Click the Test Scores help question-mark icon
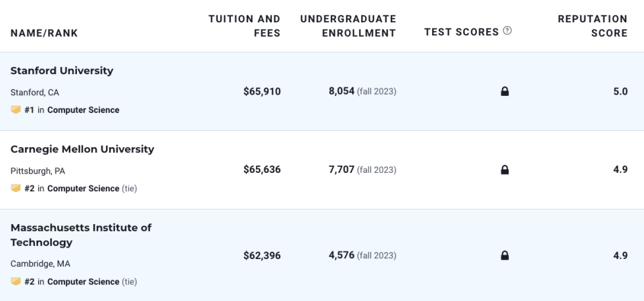The height and width of the screenshot is (301, 644). (507, 32)
